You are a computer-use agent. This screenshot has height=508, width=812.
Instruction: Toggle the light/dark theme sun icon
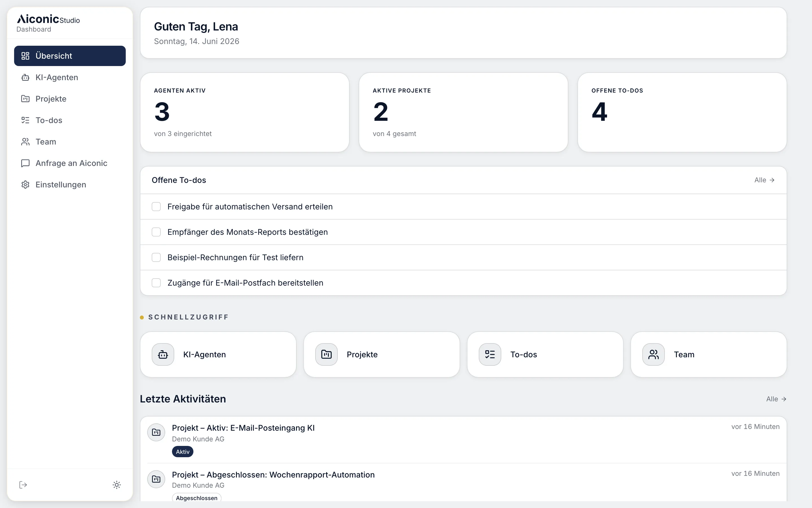click(x=117, y=485)
